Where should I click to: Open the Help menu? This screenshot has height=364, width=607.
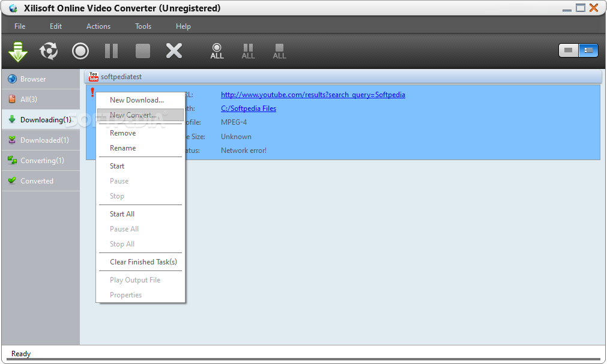click(183, 26)
